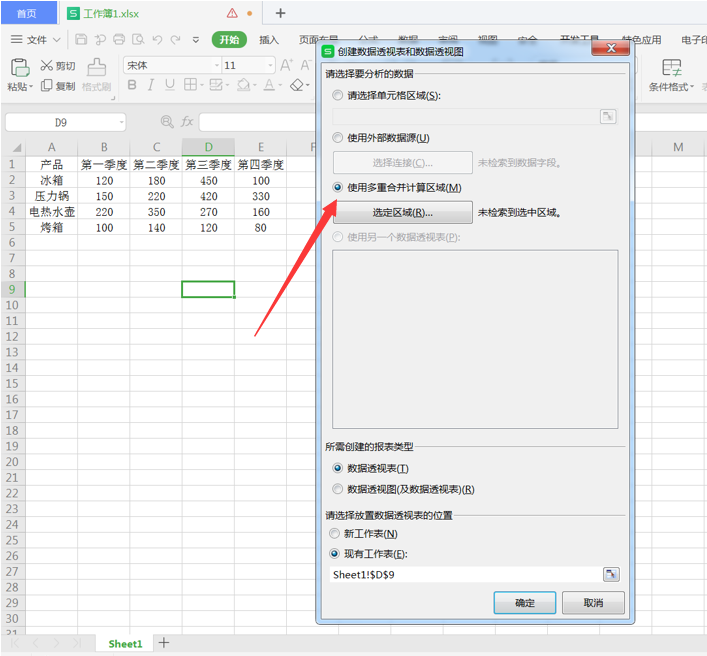Click the formula bar input field
707x656 pixels.
[x=257, y=122]
